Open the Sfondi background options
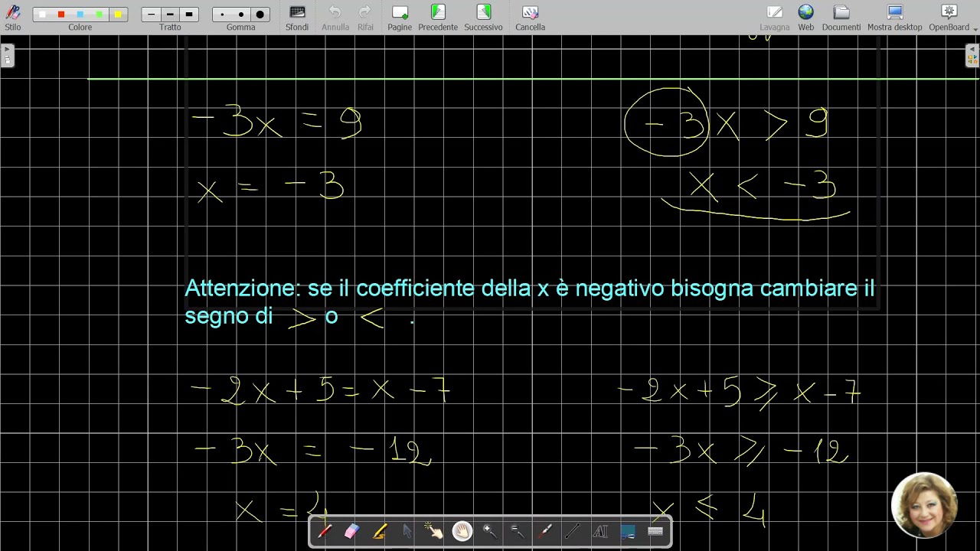980x551 pixels. coord(297,17)
